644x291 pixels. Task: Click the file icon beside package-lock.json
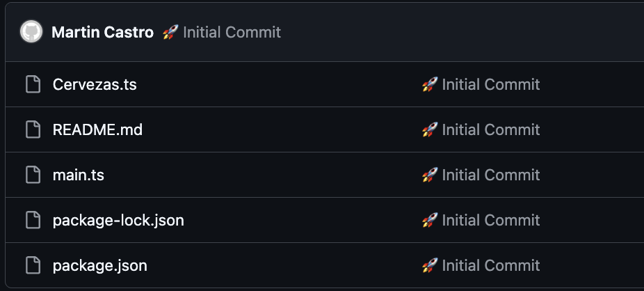[33, 220]
